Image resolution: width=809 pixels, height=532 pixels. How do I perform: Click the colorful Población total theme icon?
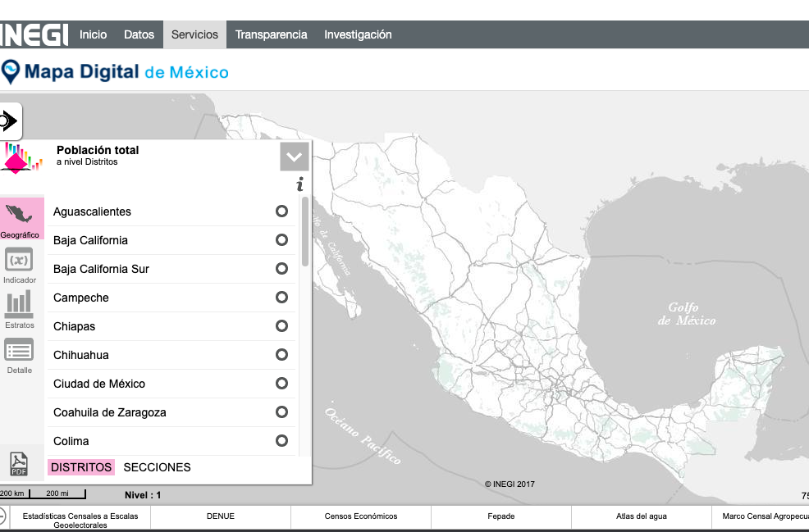(21, 159)
